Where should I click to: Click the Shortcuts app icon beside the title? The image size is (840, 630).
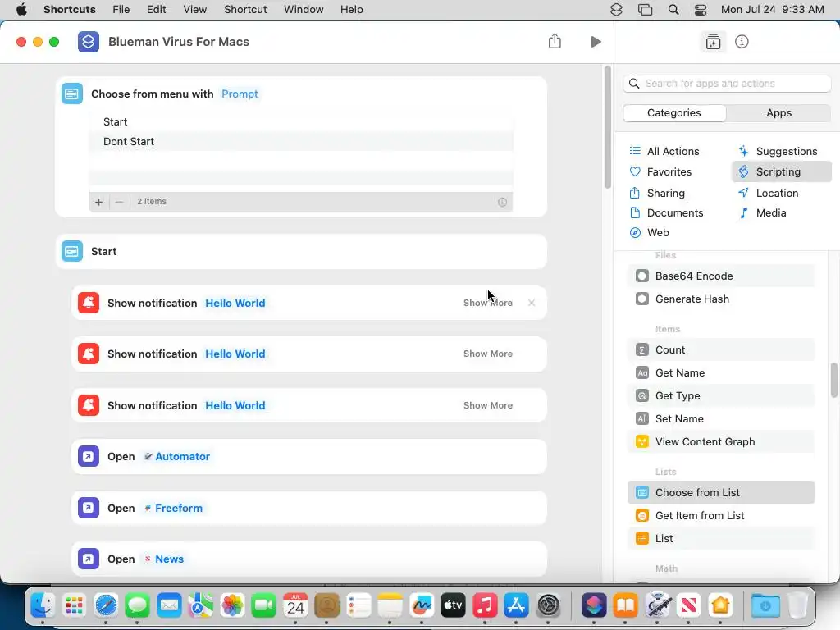(x=89, y=42)
